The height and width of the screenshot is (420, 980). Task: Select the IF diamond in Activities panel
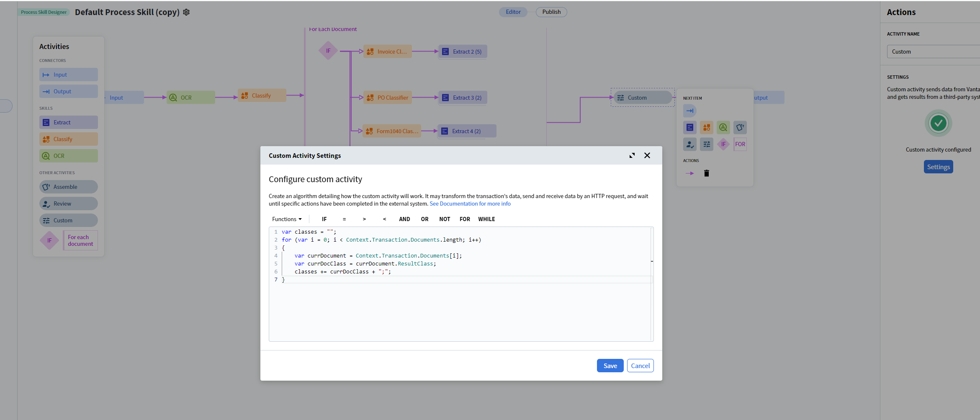click(x=49, y=240)
